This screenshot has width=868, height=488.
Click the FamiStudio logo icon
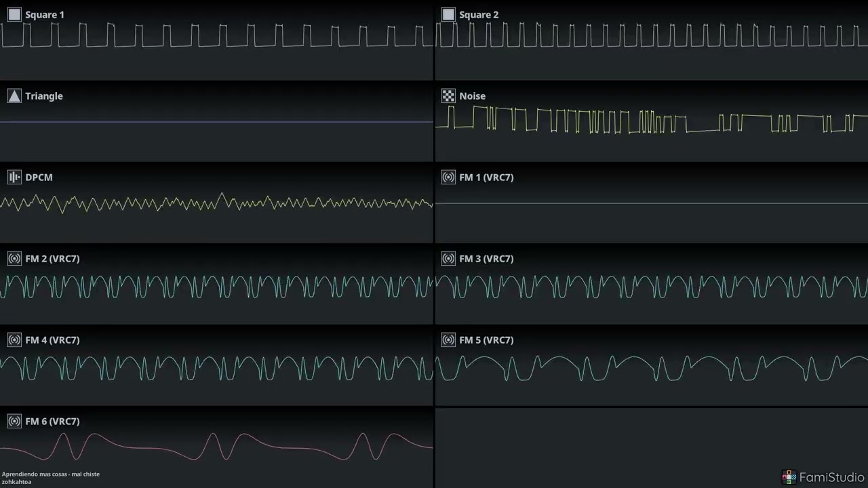[789, 477]
